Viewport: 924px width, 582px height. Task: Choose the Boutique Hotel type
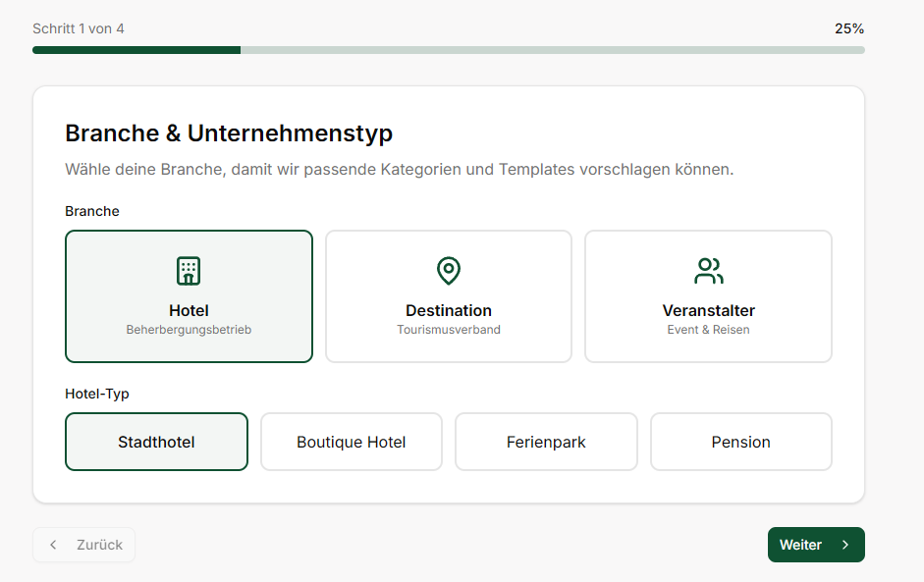coord(352,442)
